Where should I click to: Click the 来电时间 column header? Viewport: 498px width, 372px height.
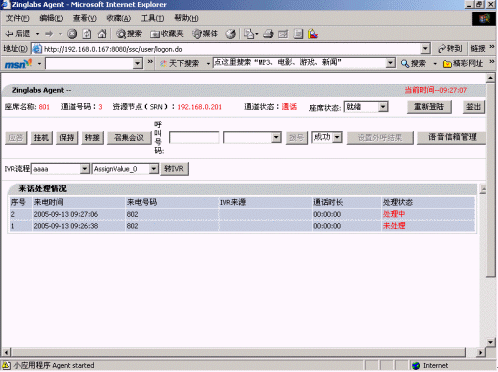[x=48, y=202]
